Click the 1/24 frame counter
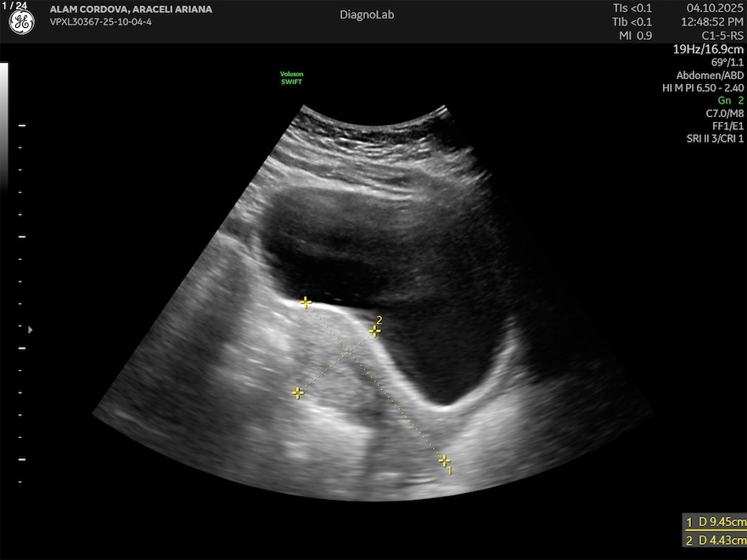Screen dimensions: 747x560 tap(15, 6)
